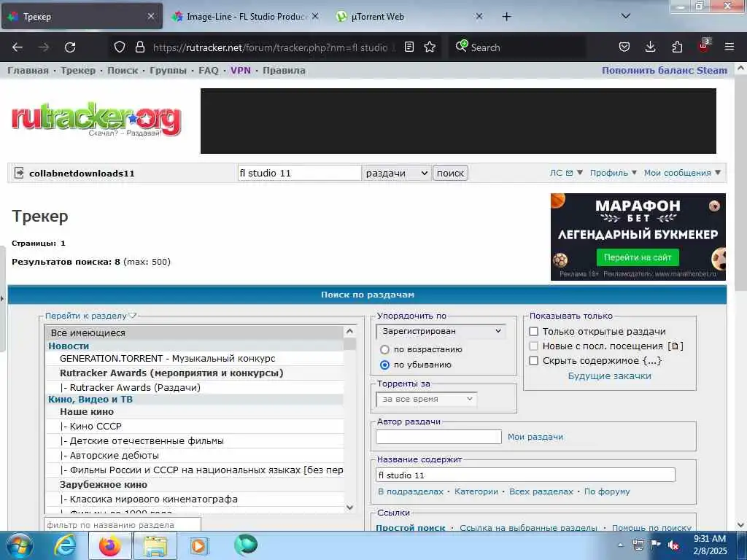Open the Action Center flag tray icon
The image size is (747, 560).
coord(656,545)
